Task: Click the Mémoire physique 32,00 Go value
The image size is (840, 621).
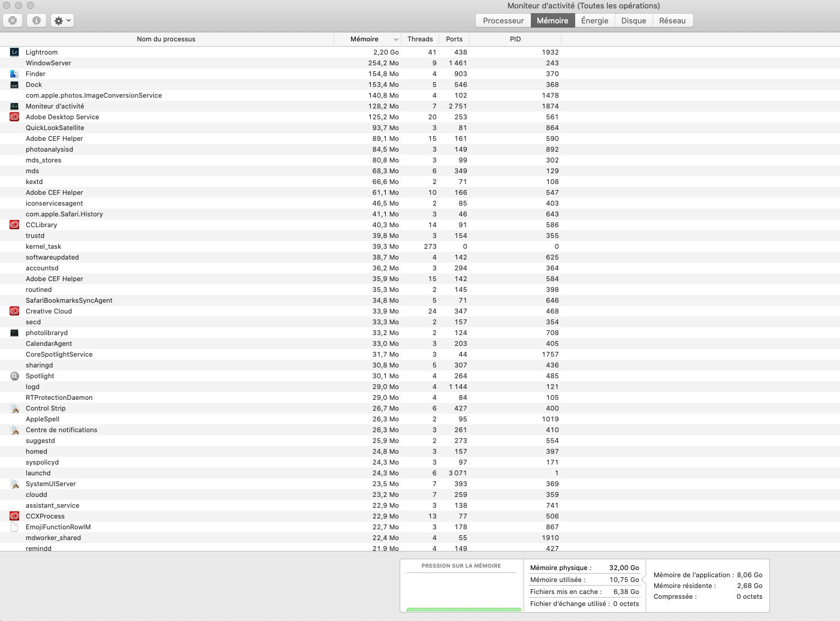Action: tap(624, 568)
